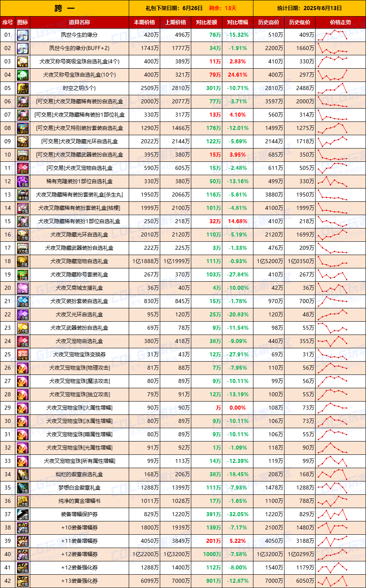This screenshot has height=588, width=366.
Task: Click item name 犬夜叉隐藏稀有装扮套装礼盒[杀生丸]
Action: (x=79, y=195)
